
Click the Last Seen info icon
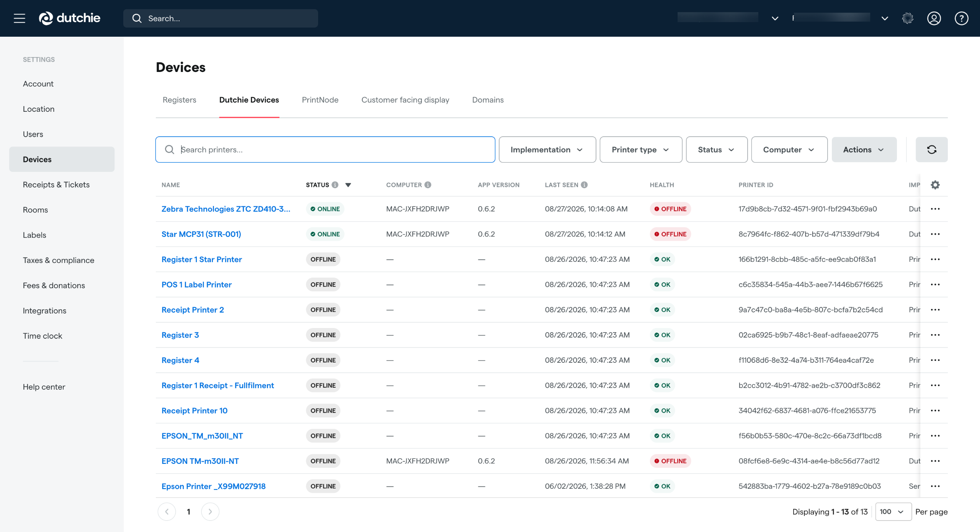pyautogui.click(x=584, y=185)
